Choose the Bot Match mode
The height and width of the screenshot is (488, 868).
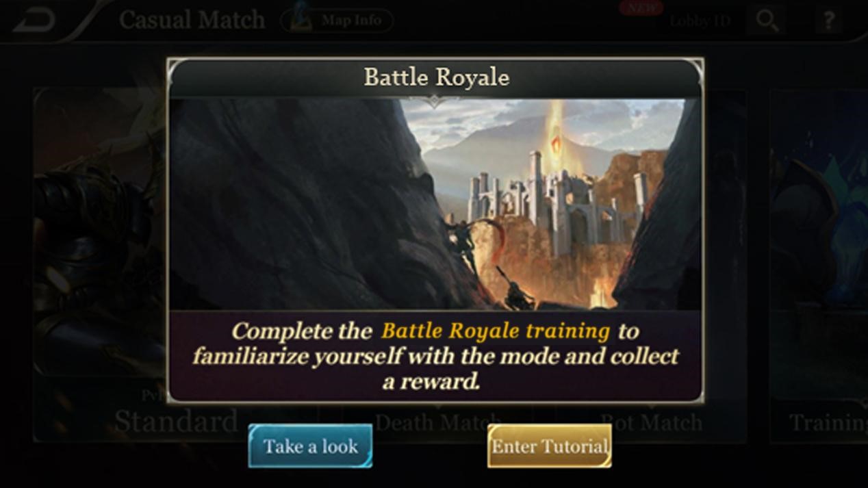point(651,422)
